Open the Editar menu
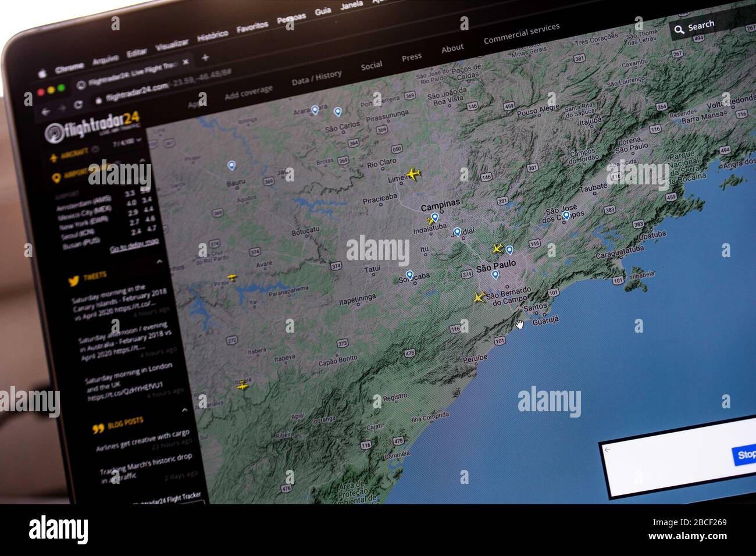The height and width of the screenshot is (556, 756). click(137, 52)
